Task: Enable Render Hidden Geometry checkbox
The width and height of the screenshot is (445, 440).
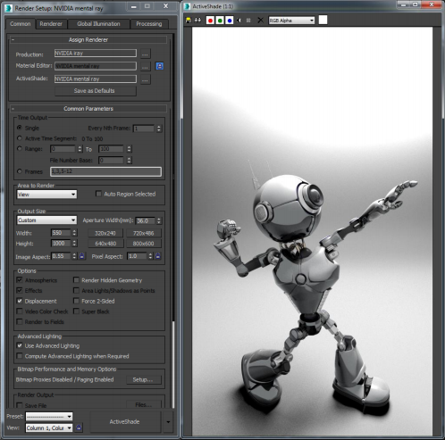Action: tap(76, 280)
